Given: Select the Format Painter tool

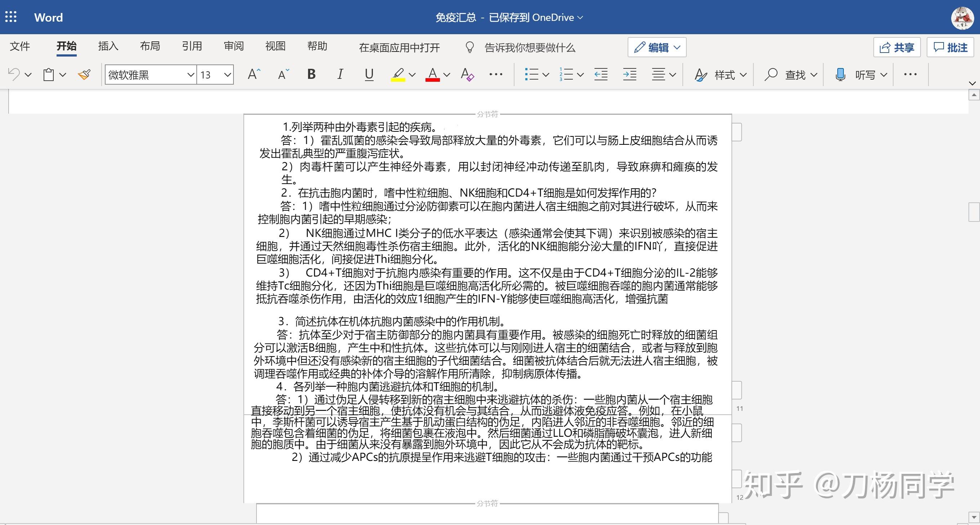Looking at the screenshot, I should coord(84,75).
